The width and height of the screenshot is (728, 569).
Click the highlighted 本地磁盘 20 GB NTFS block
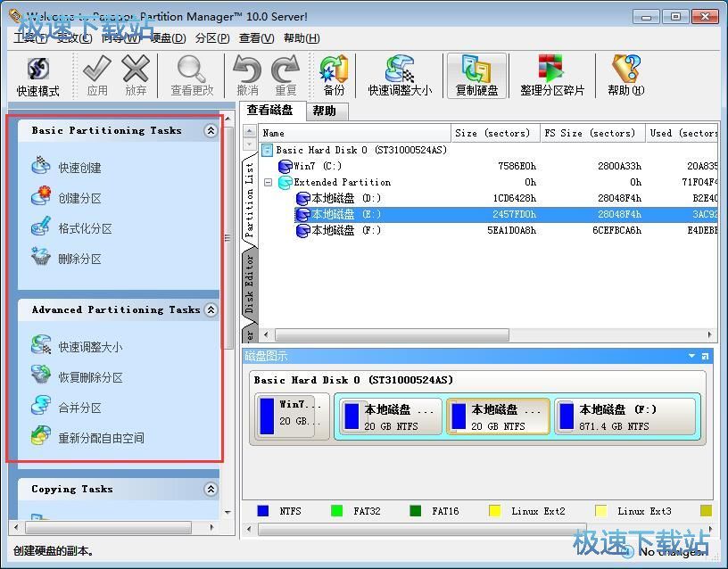point(498,416)
